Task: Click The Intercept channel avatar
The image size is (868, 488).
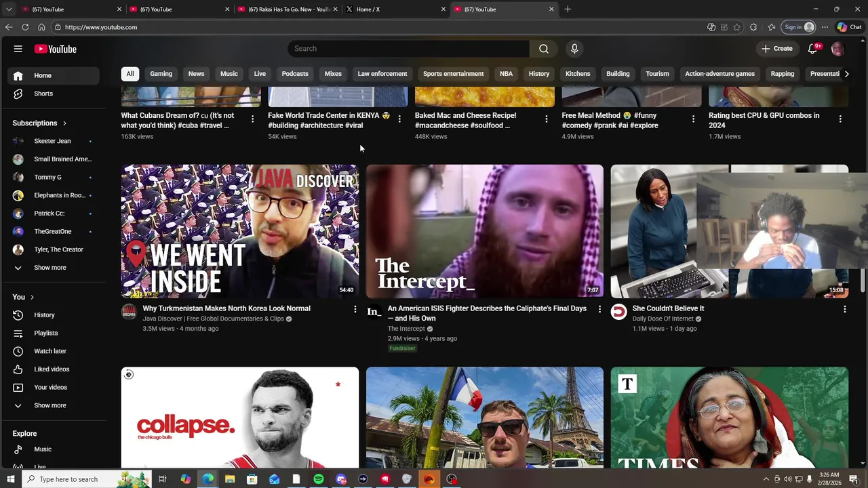Action: [x=374, y=312]
